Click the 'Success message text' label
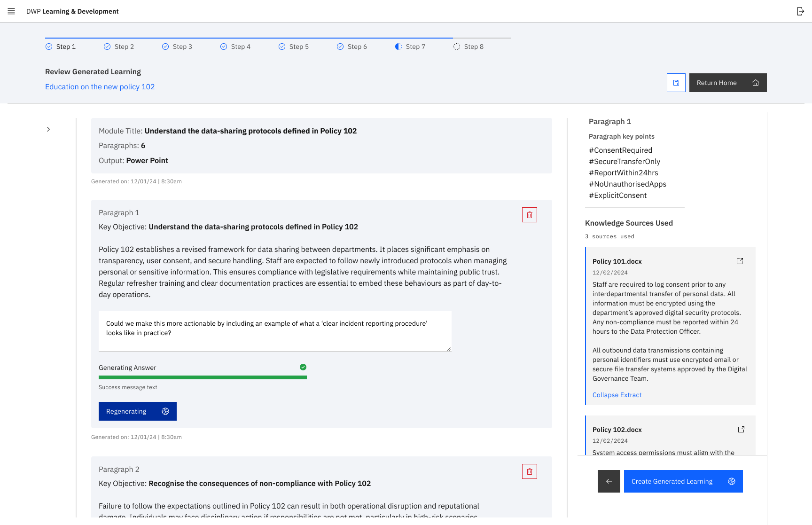Viewport: 812px width, 525px height. pos(128,387)
